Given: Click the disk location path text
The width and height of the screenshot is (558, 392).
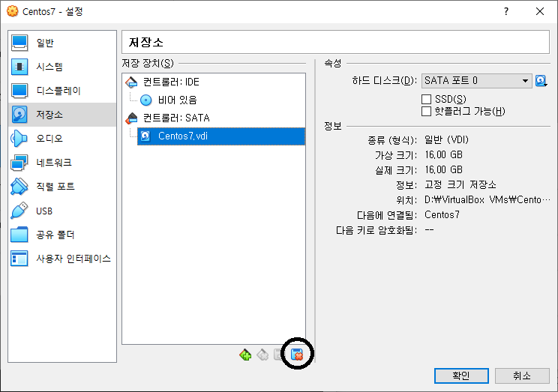Looking at the screenshot, I should (x=487, y=199).
